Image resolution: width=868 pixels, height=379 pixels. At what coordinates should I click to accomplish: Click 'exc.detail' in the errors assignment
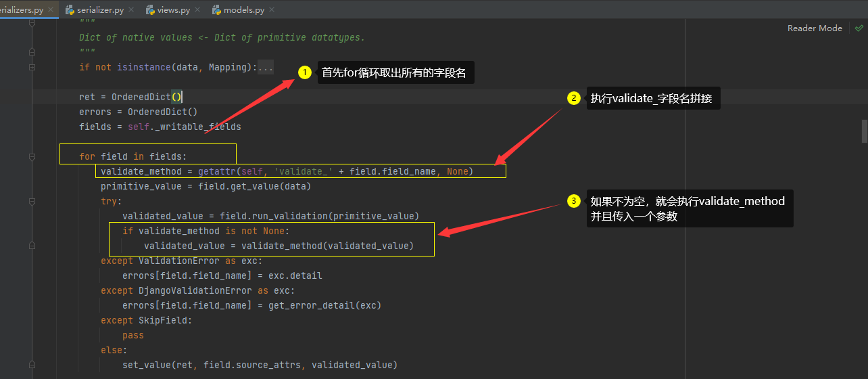(x=295, y=275)
